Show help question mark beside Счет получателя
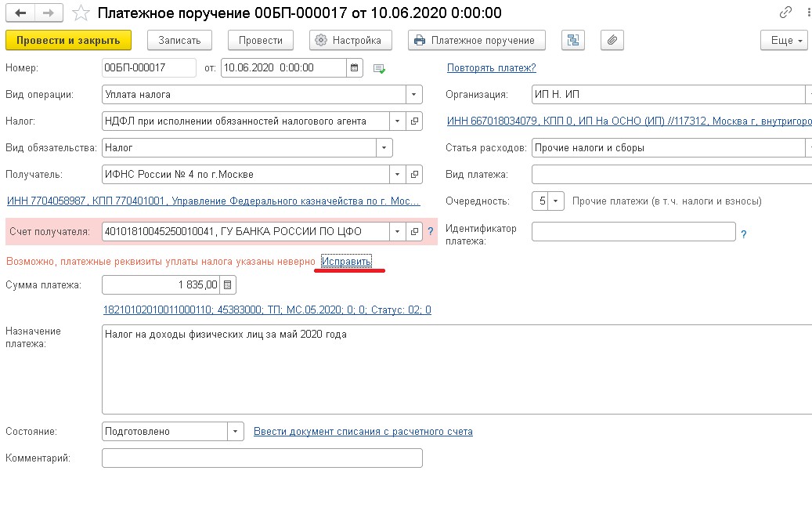The width and height of the screenshot is (812, 525). [x=431, y=232]
